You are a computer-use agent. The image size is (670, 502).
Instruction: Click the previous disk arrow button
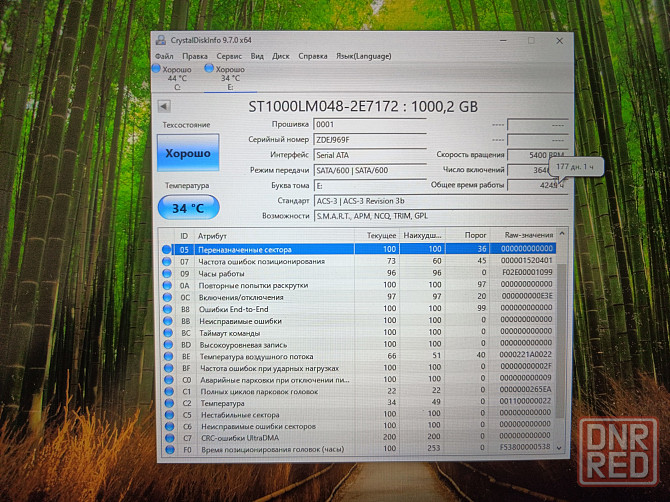164,106
